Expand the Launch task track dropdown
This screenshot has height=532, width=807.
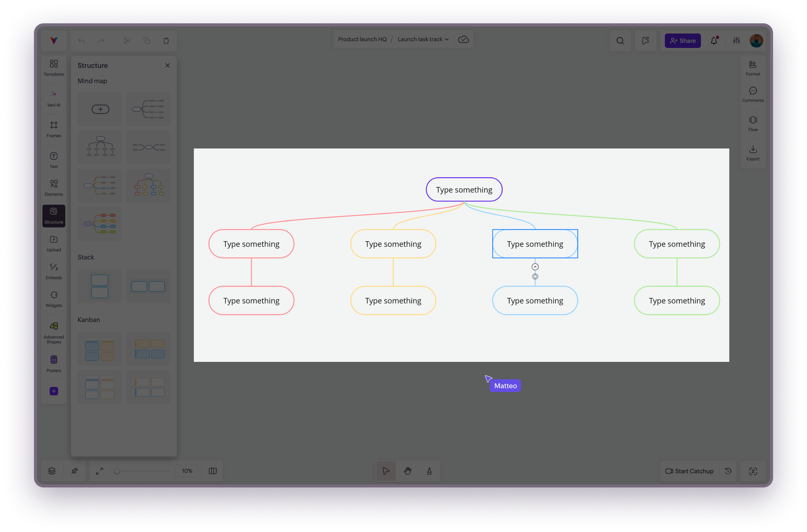pyautogui.click(x=423, y=39)
